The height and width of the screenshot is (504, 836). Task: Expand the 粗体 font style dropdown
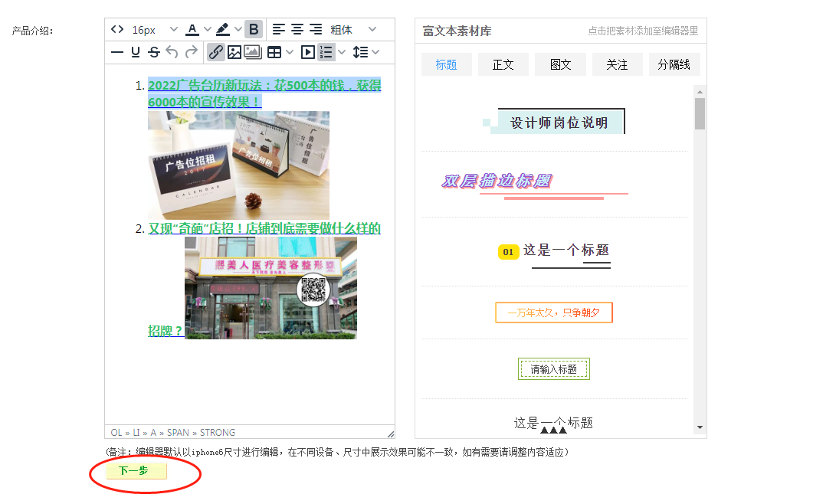[372, 29]
